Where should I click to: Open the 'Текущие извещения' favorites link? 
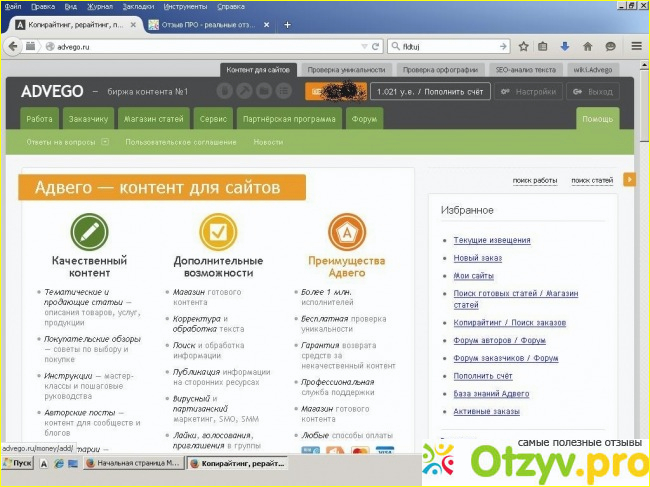pos(491,240)
